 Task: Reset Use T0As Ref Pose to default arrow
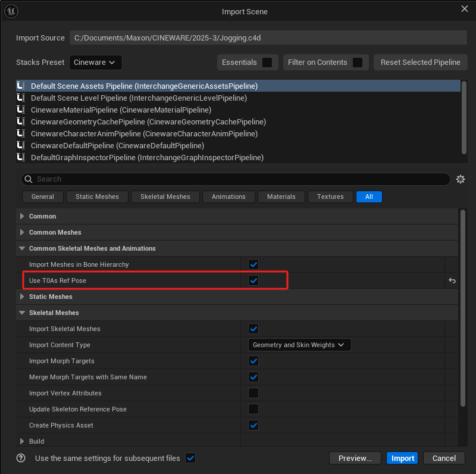pyautogui.click(x=452, y=280)
